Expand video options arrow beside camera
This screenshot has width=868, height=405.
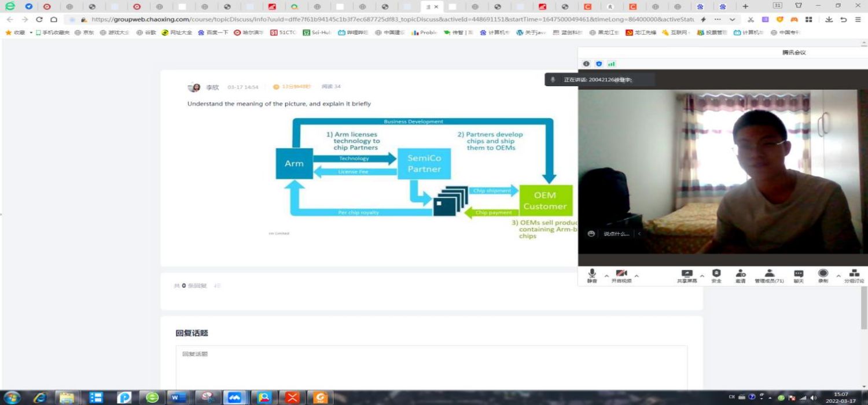(637, 276)
